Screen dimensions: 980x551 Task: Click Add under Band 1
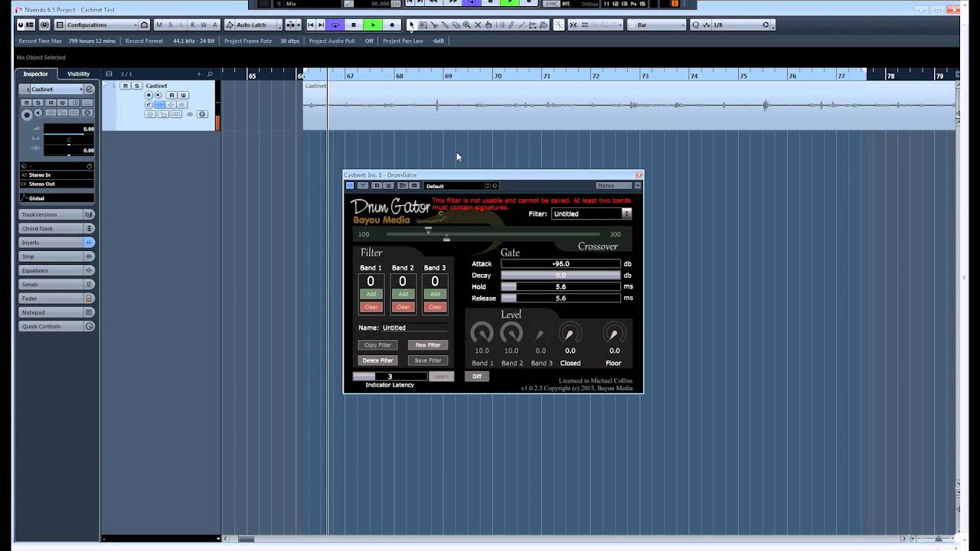click(x=371, y=294)
